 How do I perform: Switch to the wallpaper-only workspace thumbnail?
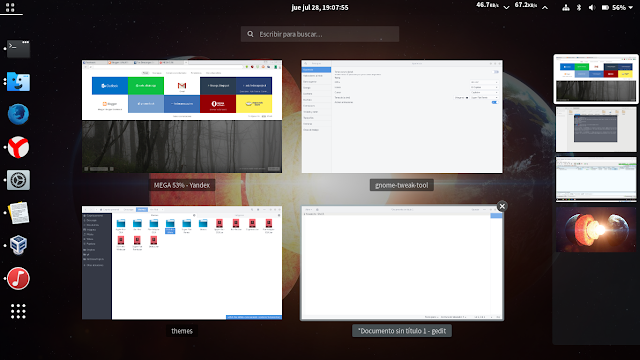coord(596,229)
